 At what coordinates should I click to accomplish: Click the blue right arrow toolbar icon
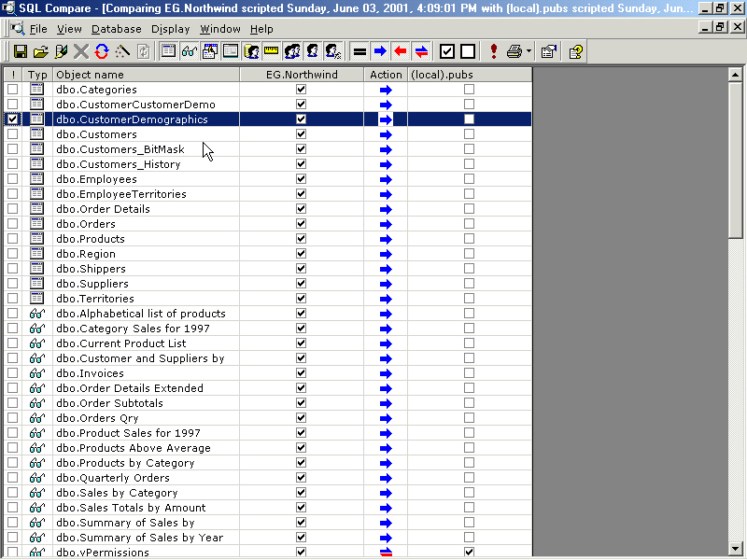click(380, 51)
